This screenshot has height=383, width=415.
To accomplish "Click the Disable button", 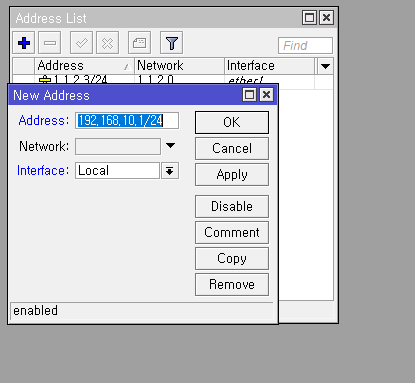I will point(232,206).
